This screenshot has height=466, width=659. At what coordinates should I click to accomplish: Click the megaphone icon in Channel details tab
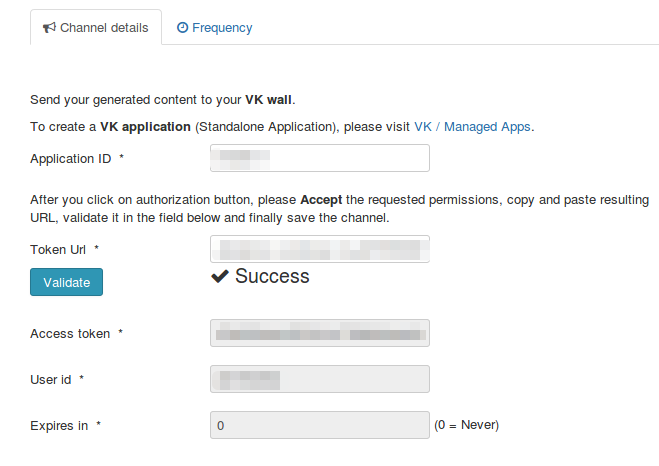tap(49, 28)
